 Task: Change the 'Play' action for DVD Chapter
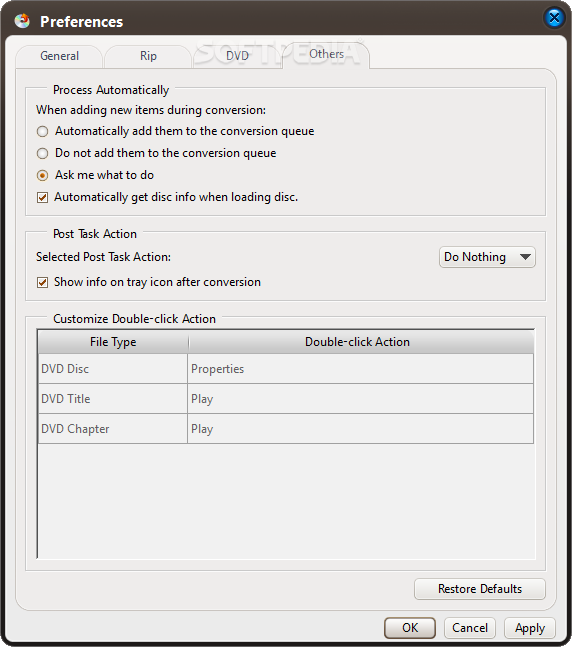pos(361,429)
